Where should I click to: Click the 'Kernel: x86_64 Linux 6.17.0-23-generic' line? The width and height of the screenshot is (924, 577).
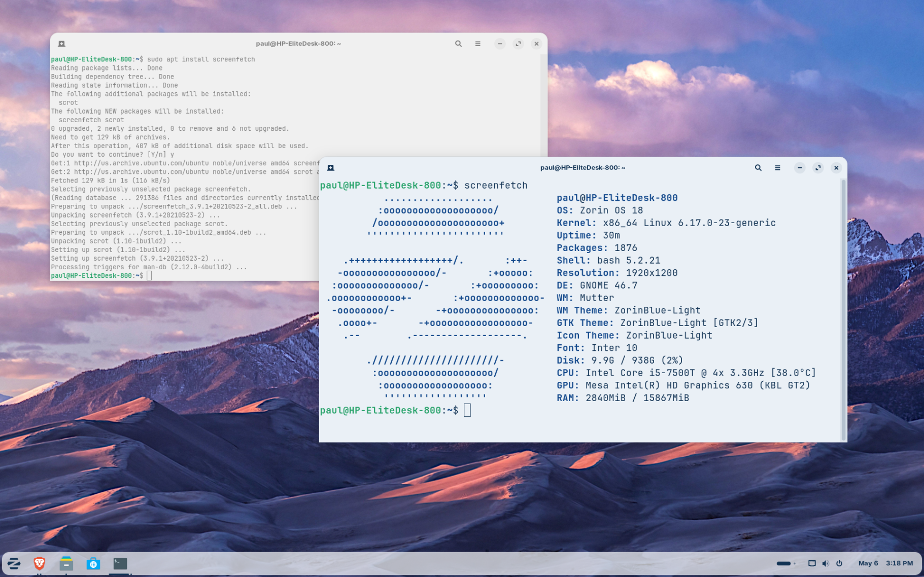[x=666, y=223]
